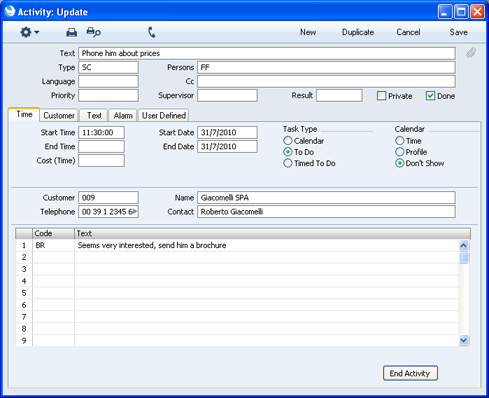Click the End Time field
The height and width of the screenshot is (398, 489).
click(101, 146)
